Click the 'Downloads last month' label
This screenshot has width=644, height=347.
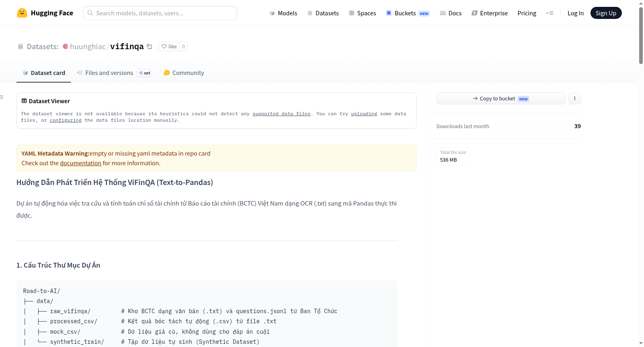tap(463, 126)
